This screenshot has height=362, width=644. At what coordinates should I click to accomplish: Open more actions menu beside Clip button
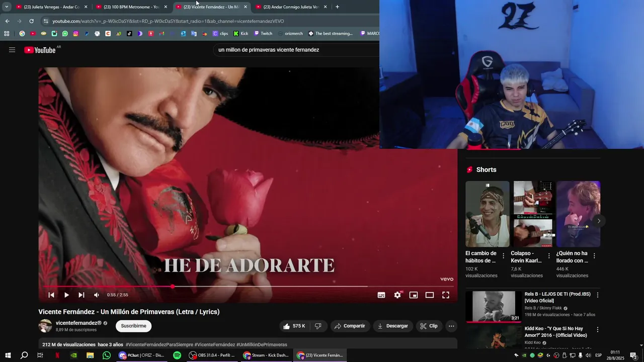click(x=451, y=326)
